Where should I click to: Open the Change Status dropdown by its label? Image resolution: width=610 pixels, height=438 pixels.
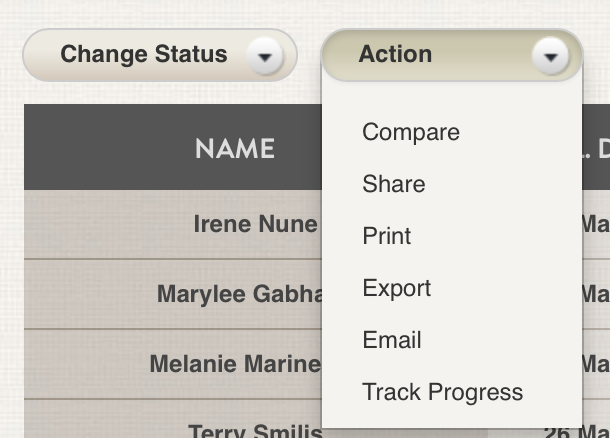[143, 55]
